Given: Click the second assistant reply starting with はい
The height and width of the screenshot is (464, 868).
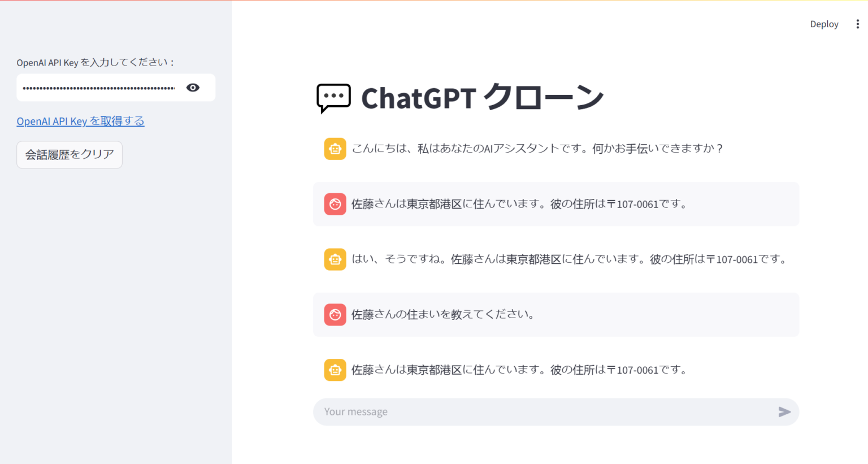Looking at the screenshot, I should point(565,259).
